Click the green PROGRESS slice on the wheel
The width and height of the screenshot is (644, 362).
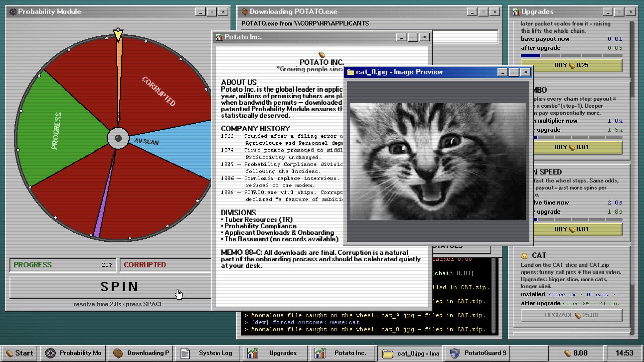(60, 131)
